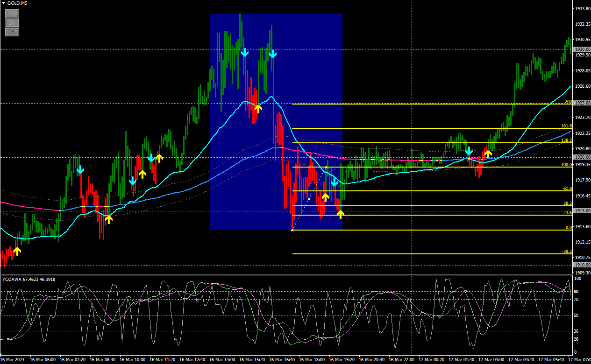Image resolution: width=591 pixels, height=364 pixels.
Task: Click the 100.0 Fibonacci level label
Action: (x=566, y=165)
